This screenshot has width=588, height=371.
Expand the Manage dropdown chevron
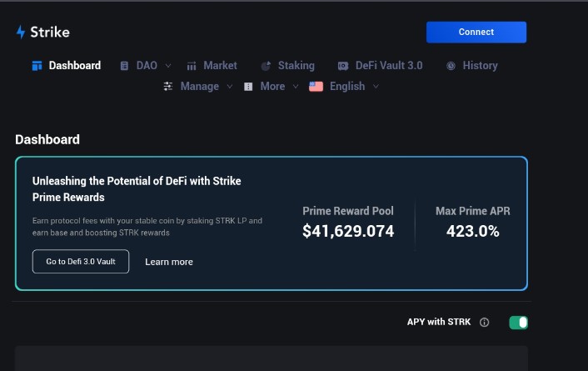point(230,87)
